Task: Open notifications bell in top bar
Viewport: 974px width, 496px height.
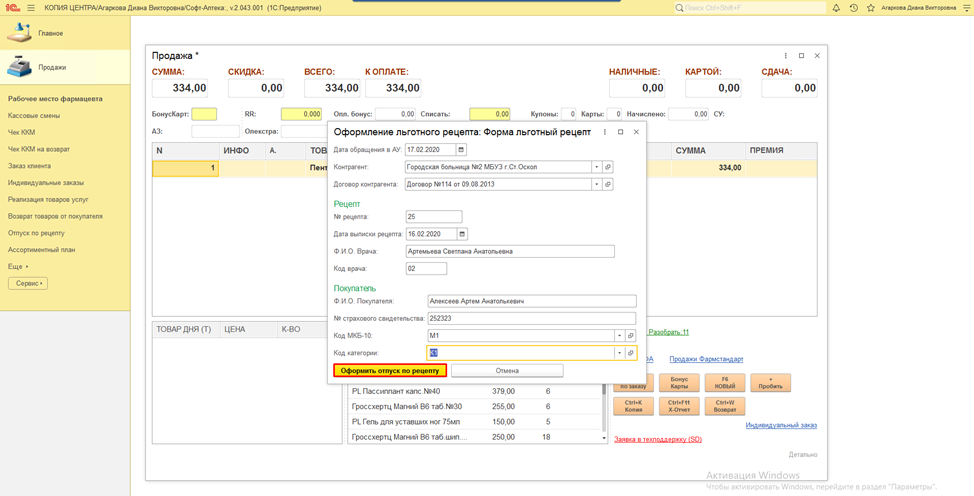Action: [836, 8]
